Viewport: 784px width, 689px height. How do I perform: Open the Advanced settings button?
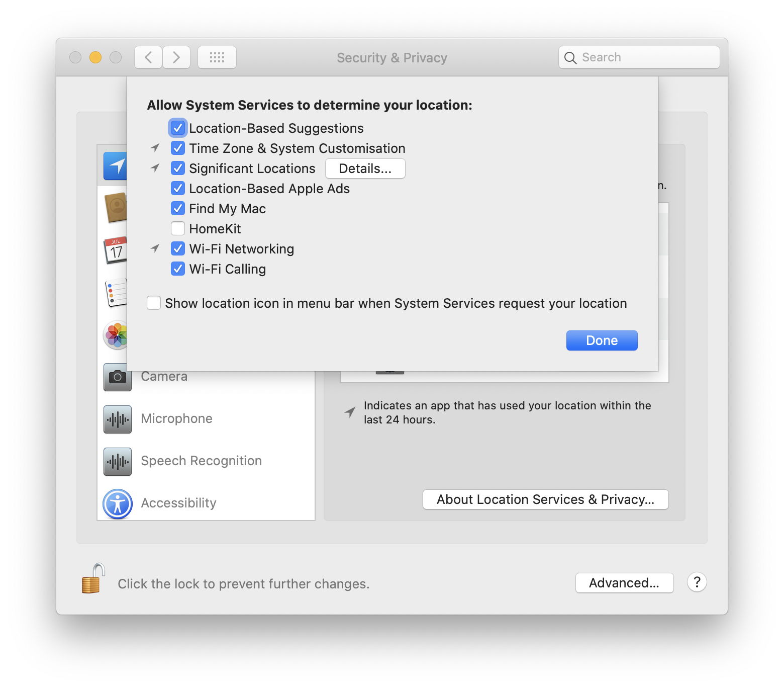(x=624, y=583)
